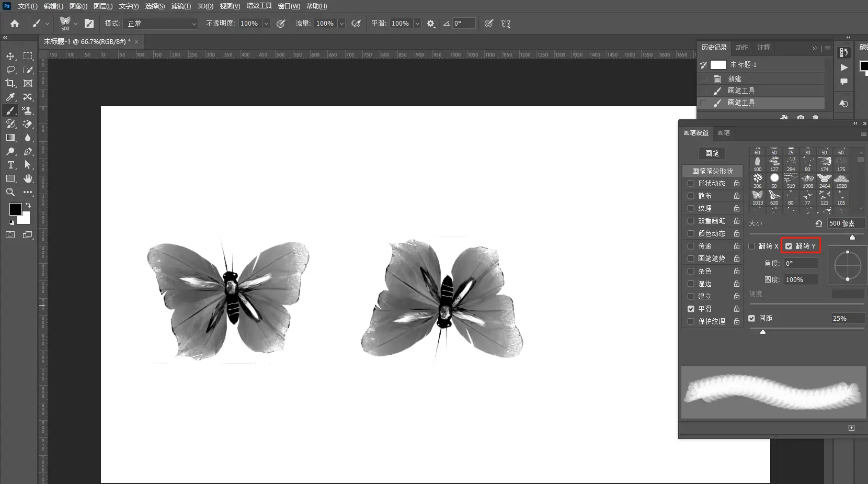Select the Horizontal Type tool
Viewport: 868px width, 484px height.
point(10,165)
